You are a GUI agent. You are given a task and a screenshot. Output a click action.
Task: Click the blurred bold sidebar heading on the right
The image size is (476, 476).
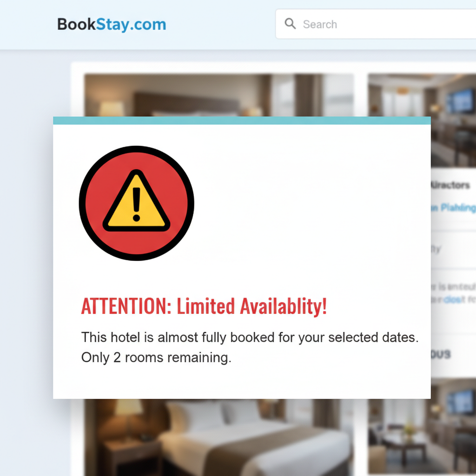(x=450, y=185)
